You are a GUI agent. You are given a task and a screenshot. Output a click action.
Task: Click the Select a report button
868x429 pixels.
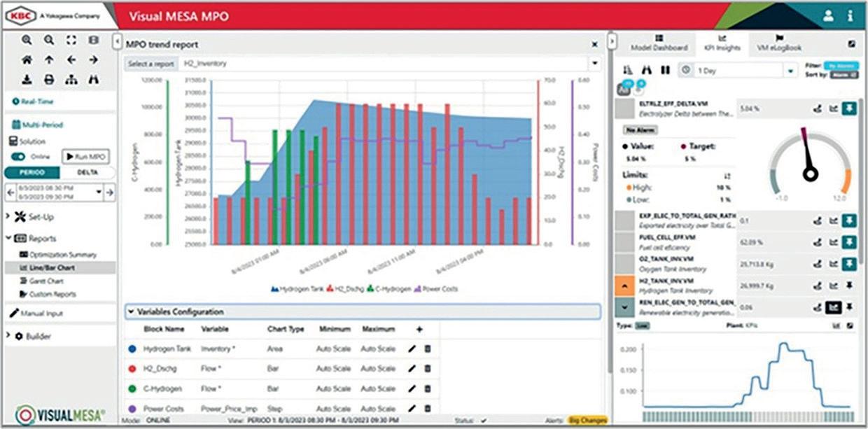[151, 64]
